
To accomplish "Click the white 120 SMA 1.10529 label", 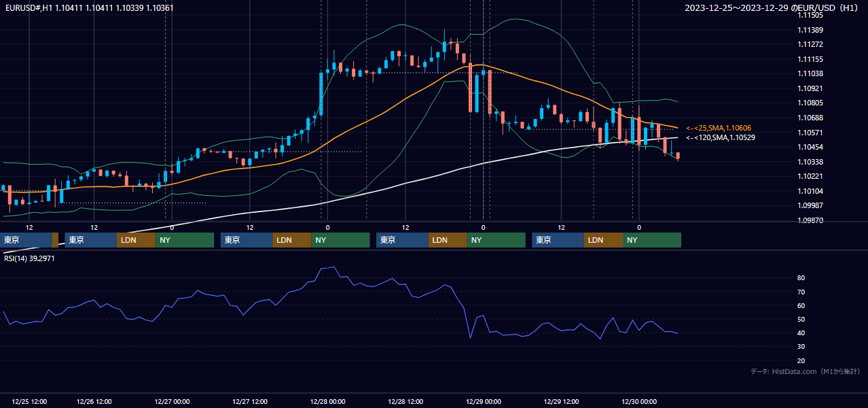I will (721, 137).
